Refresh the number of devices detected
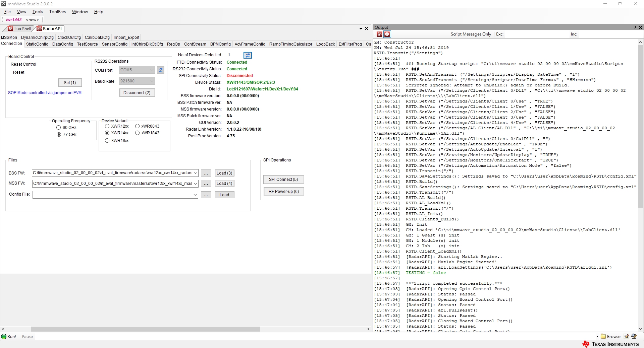The height and width of the screenshot is (348, 644). coord(247,55)
